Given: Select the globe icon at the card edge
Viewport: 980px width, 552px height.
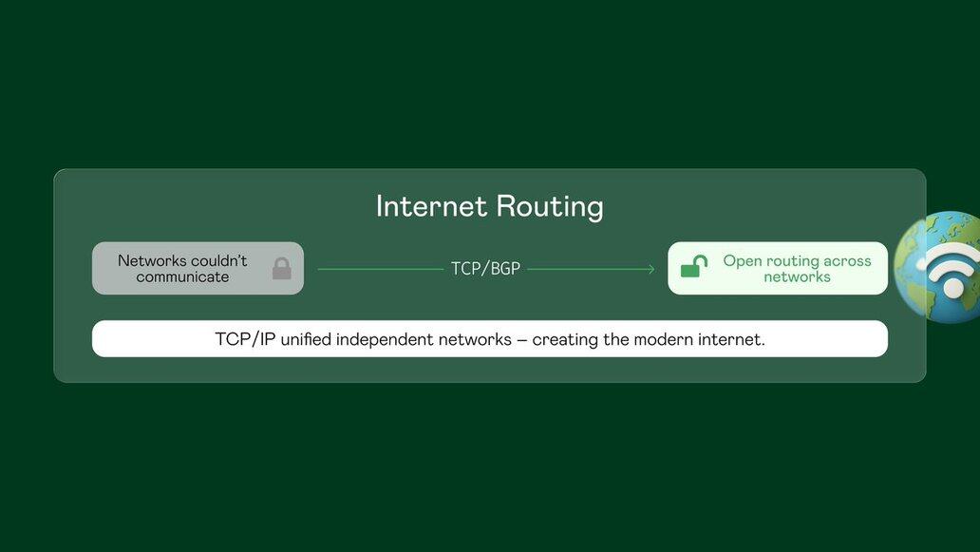Looking at the screenshot, I should click(937, 267).
